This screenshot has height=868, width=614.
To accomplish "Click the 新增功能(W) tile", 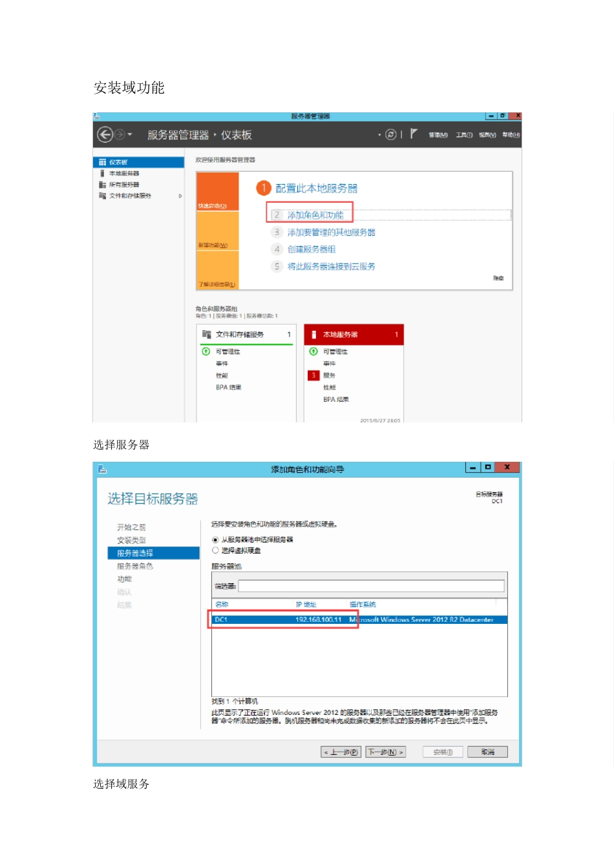I will (217, 231).
